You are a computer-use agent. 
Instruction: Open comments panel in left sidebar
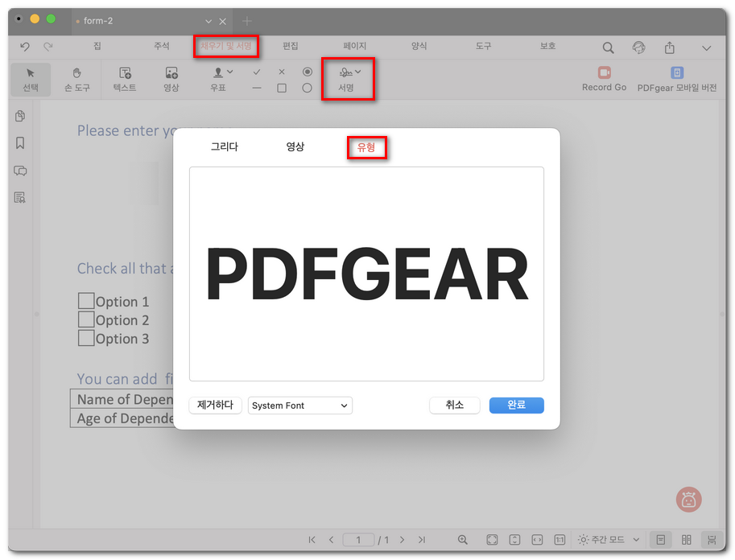20,171
